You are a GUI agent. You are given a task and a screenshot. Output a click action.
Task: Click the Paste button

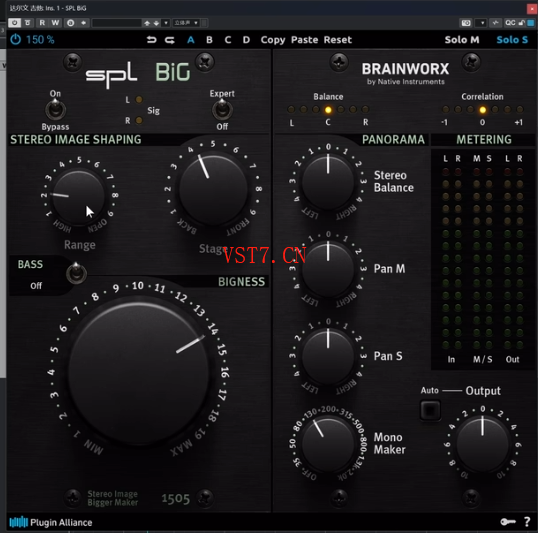(x=305, y=40)
